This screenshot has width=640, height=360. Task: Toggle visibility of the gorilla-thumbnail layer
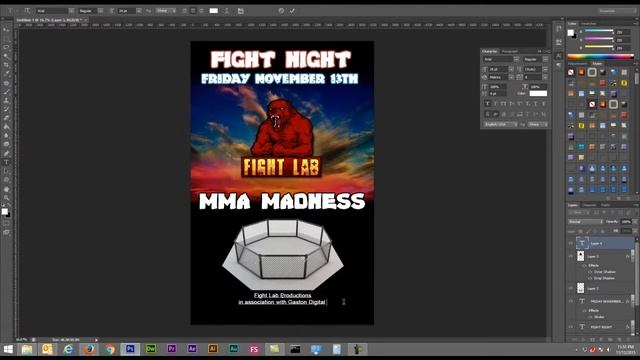[x=571, y=256]
